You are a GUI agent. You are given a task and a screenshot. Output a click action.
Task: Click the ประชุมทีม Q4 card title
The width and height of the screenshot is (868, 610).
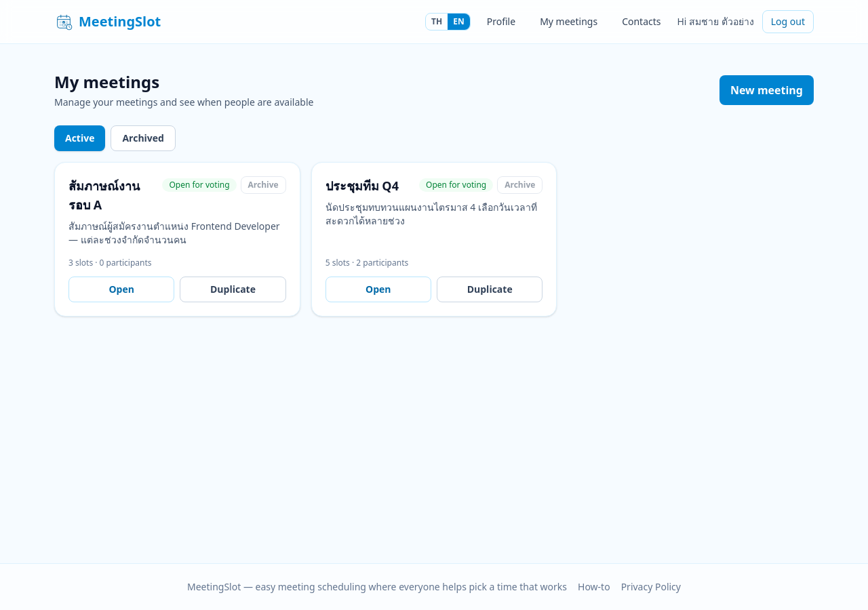pos(362,186)
